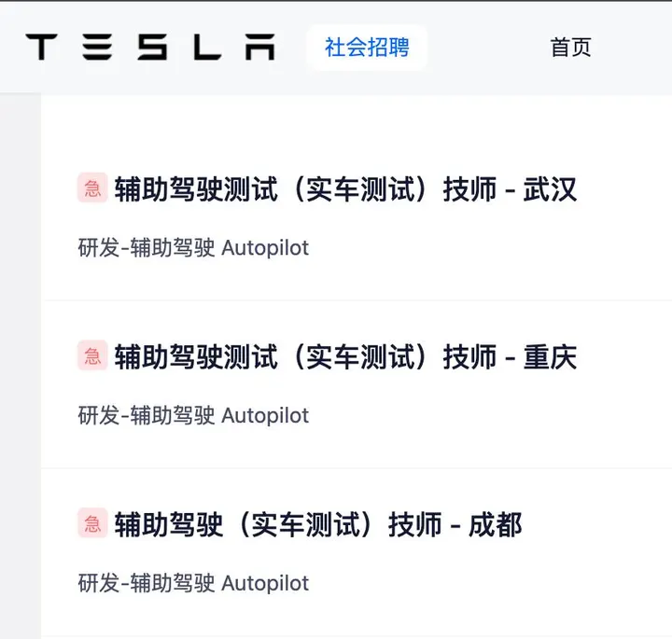Screen dimensions: 672x639
Task: Click empty space right of the 武汉 department label
Action: click(488, 248)
